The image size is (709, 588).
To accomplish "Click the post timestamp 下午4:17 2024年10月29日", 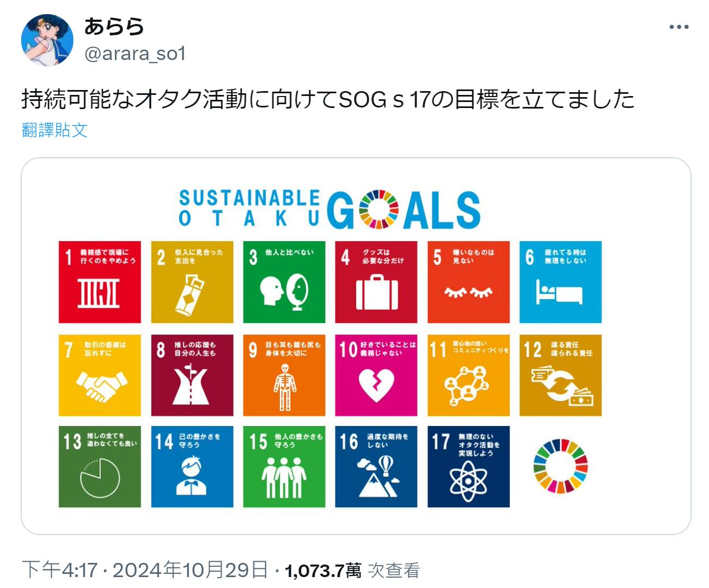I will (x=145, y=570).
